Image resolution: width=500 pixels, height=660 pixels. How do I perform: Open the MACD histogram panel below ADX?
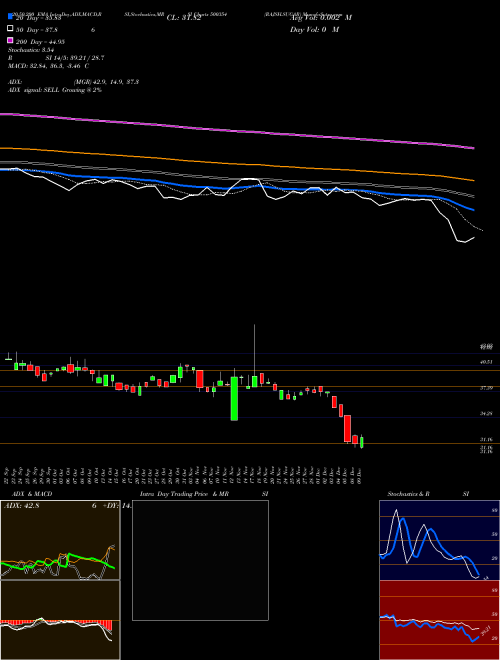60,620
